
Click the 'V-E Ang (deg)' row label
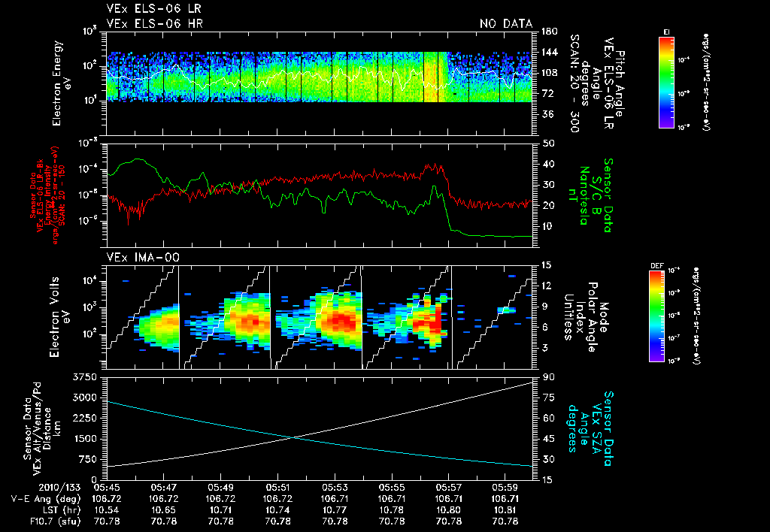coord(46,499)
